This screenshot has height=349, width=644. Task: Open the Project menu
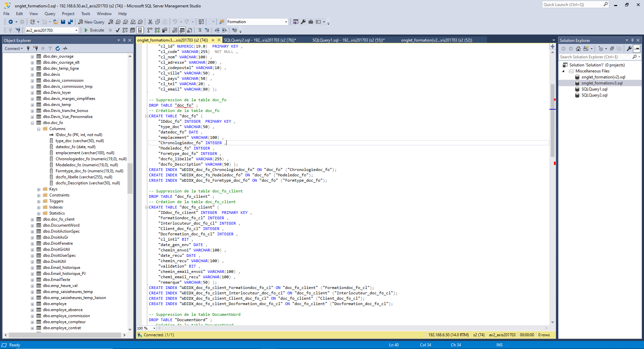pos(68,14)
